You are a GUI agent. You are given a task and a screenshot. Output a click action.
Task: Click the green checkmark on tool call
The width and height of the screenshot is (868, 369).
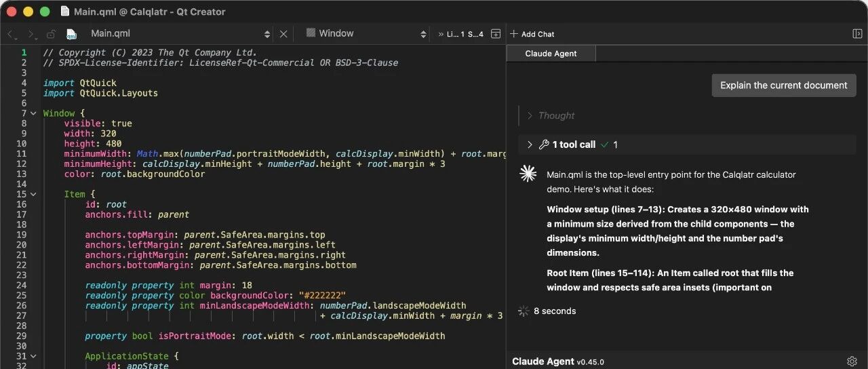(x=605, y=144)
